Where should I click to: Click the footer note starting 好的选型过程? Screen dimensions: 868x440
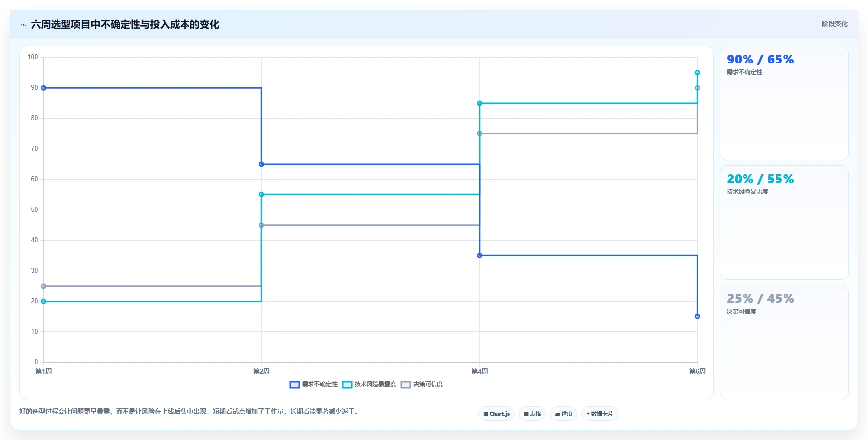tap(189, 411)
